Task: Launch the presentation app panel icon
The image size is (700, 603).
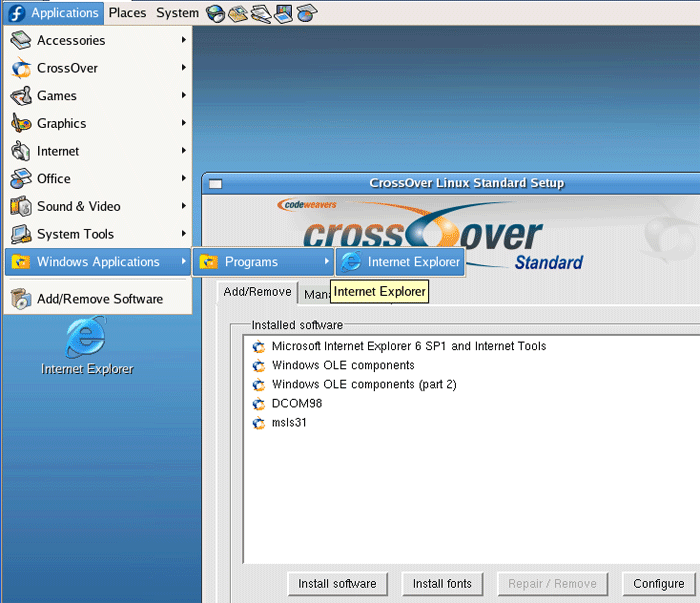Action: pyautogui.click(x=283, y=13)
